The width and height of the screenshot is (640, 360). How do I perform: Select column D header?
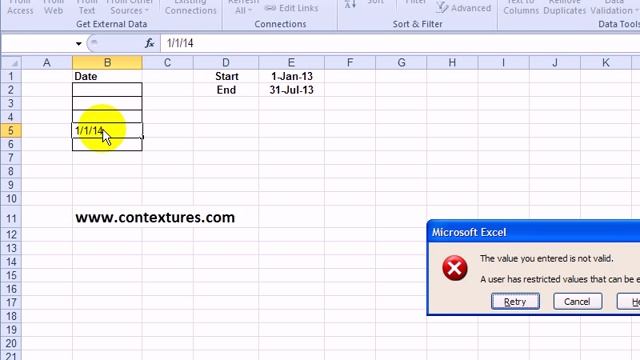pyautogui.click(x=226, y=63)
